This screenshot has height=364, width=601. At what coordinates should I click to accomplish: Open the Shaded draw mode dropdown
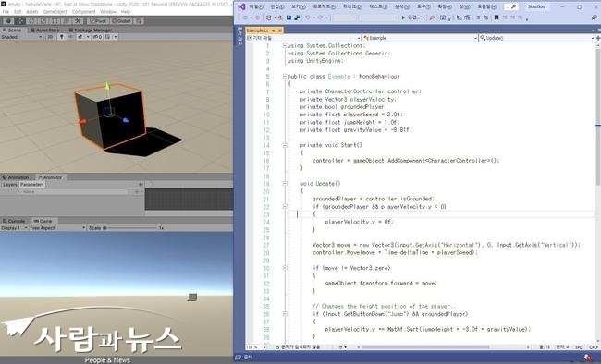21,37
